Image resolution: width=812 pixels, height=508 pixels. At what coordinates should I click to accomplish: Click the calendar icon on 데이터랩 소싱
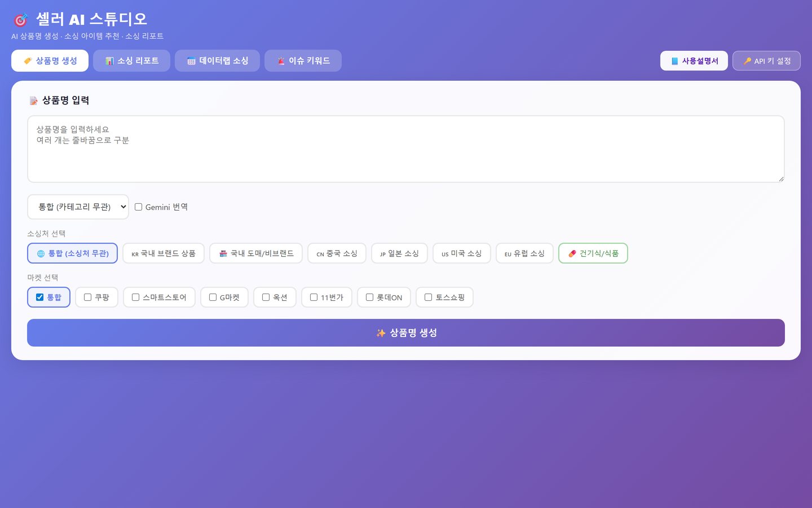pos(191,61)
